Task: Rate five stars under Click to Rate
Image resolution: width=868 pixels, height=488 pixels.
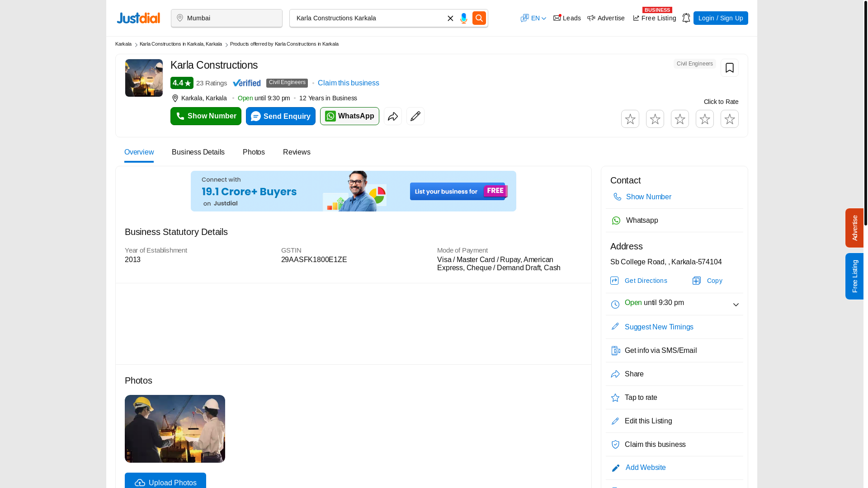Action: coord(730,119)
